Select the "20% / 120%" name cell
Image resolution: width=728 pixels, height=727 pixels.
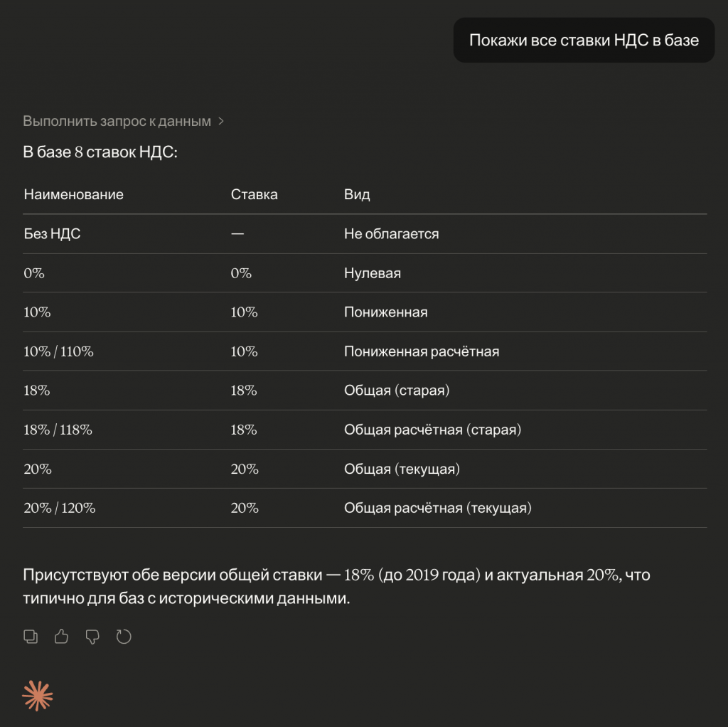(60, 508)
